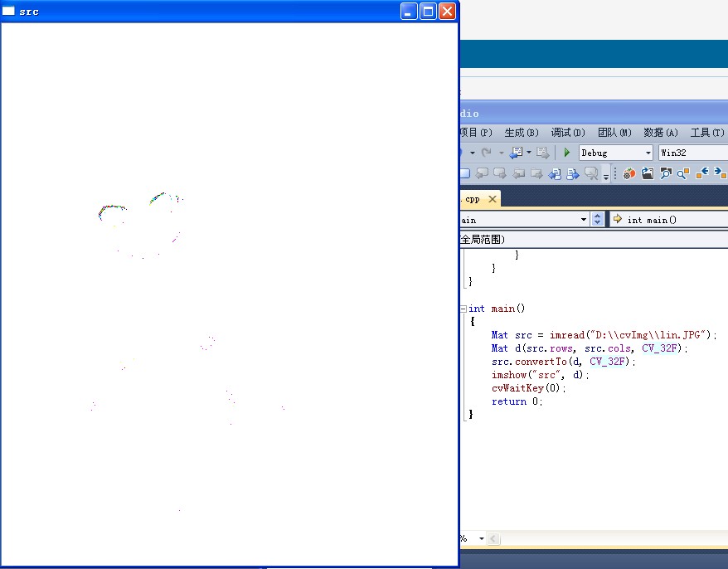Open the 数据(A) menu
The height and width of the screenshot is (569, 728).
(661, 133)
